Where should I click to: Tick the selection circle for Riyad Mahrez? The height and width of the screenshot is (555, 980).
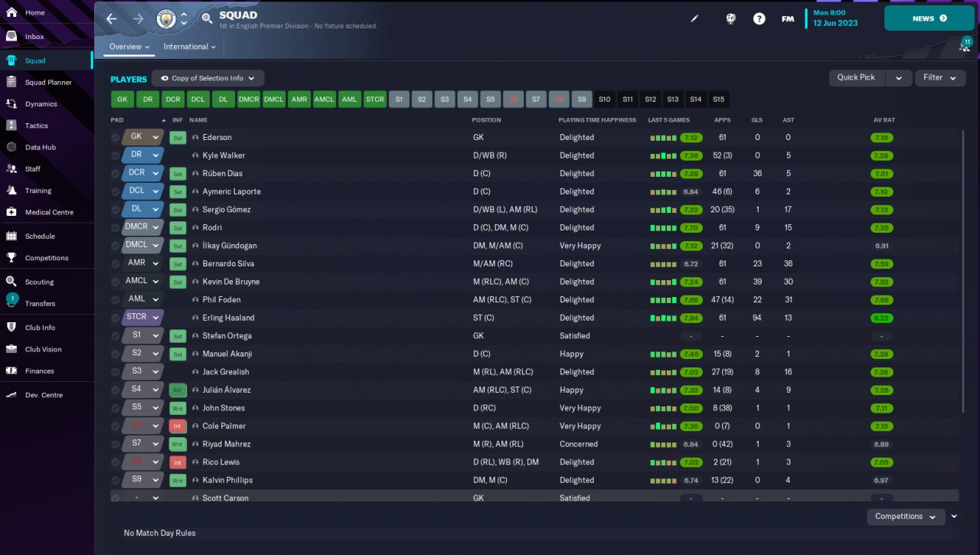click(x=116, y=444)
